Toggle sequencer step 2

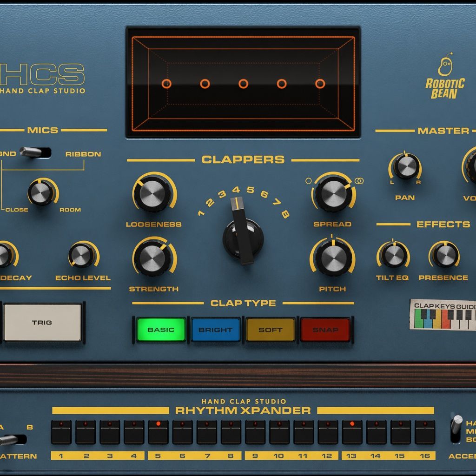(x=86, y=432)
